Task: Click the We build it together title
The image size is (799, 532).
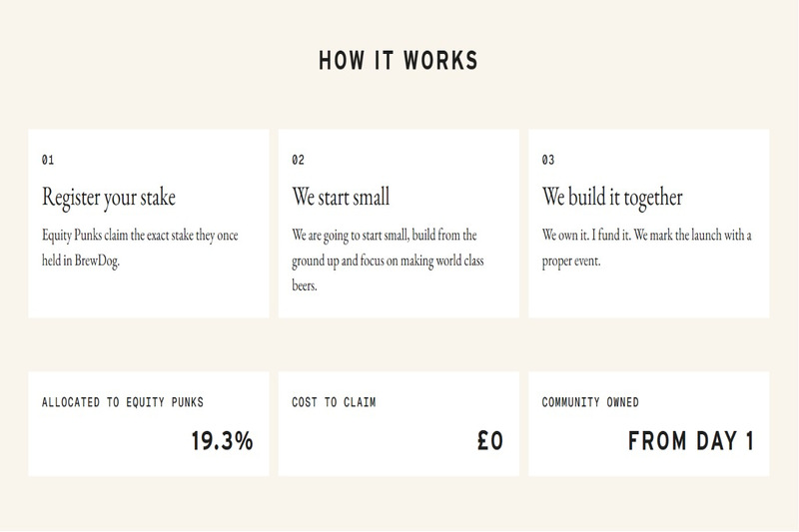Action: tap(612, 198)
